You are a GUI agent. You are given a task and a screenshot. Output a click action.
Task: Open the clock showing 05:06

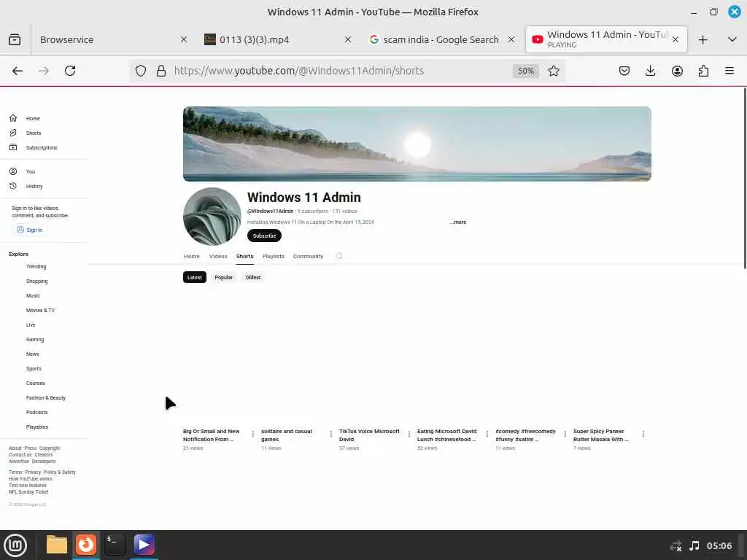tap(719, 545)
